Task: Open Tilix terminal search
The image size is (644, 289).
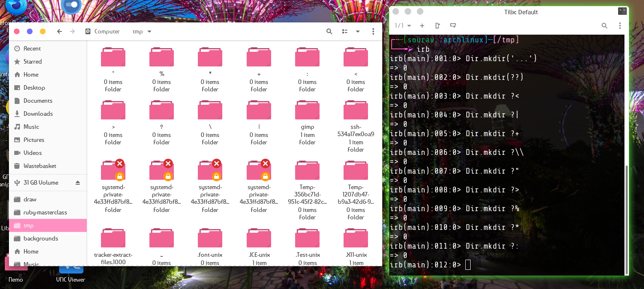Action: coord(605,26)
